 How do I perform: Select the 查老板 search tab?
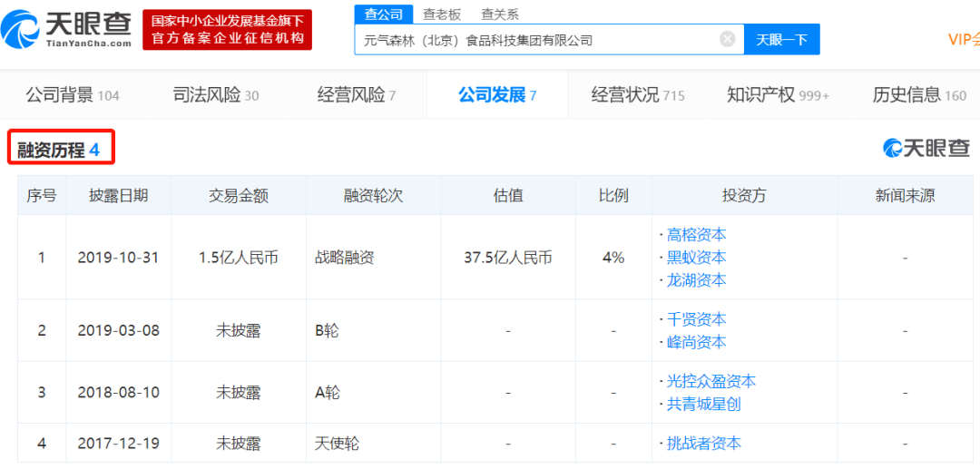click(x=441, y=14)
